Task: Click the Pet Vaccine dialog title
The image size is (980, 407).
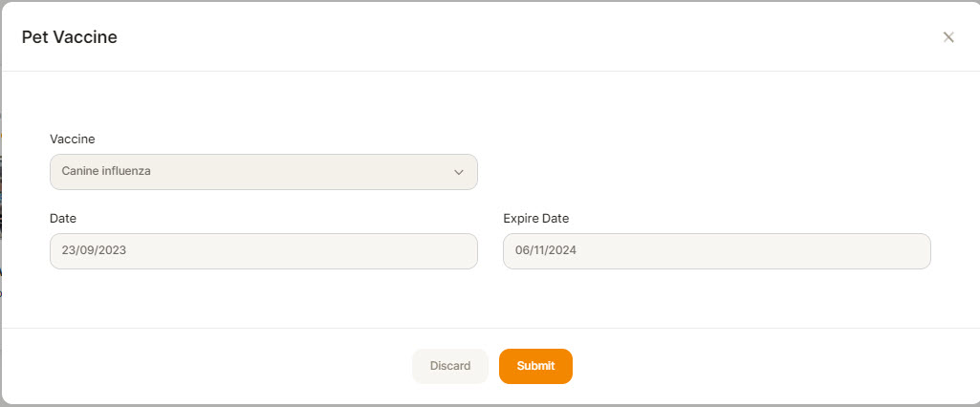Action: click(x=70, y=37)
